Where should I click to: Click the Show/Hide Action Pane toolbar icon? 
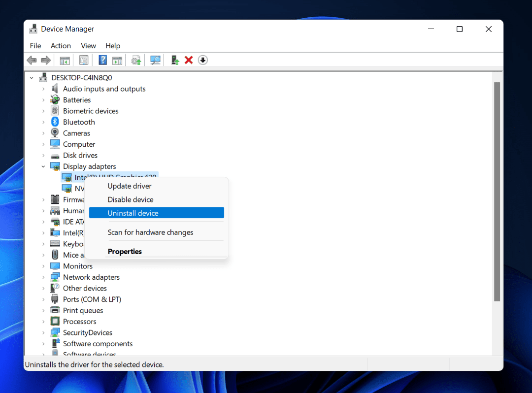[117, 60]
